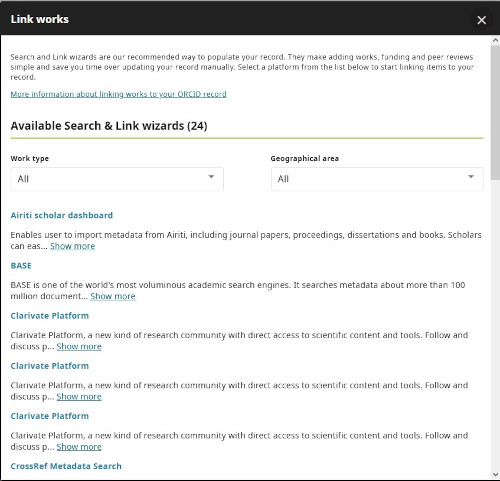Show more under second Clarivate Platform
Image resolution: width=500 pixels, height=481 pixels.
[x=79, y=397]
